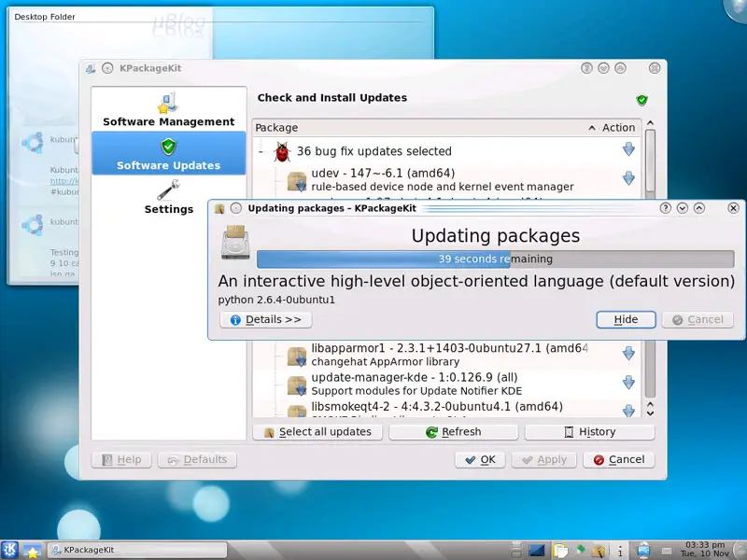Viewport: 747px width, 560px height.
Task: Click the Desktop Folder widget title
Action: tap(44, 17)
